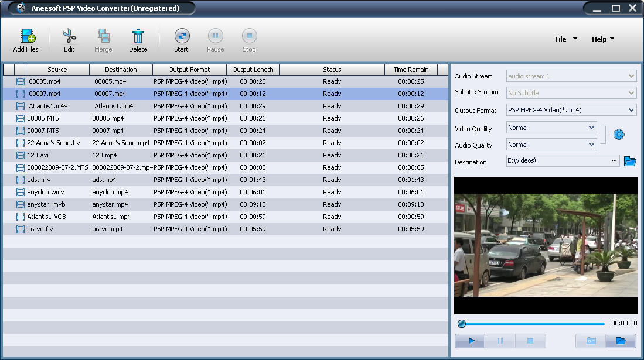
Task: Take a snapshot of the preview
Action: pos(591,341)
